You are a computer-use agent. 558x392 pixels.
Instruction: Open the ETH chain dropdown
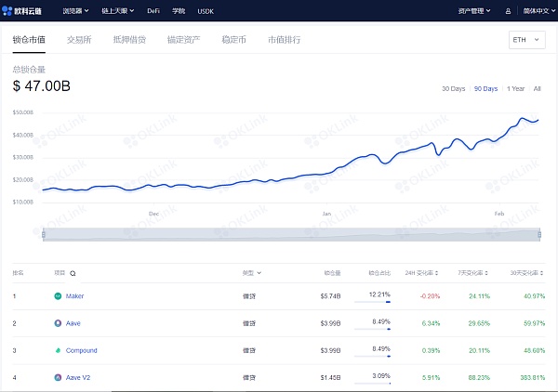pos(528,41)
